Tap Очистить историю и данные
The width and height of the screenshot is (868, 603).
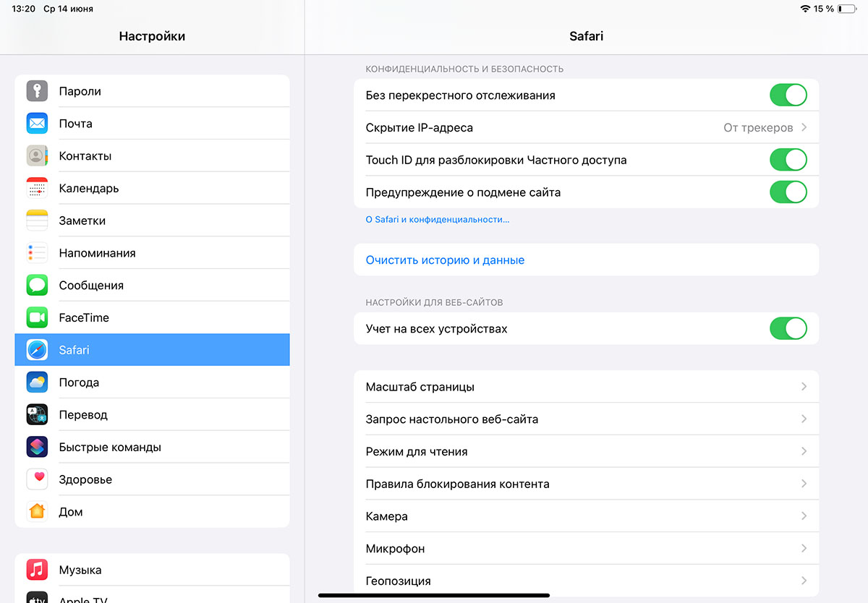(445, 260)
